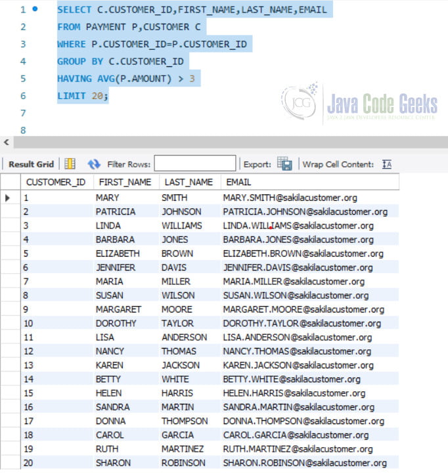448x476 pixels.
Task: Click the email LINDA.WILLIAMS@sakilacustomer.org
Action: [298, 226]
